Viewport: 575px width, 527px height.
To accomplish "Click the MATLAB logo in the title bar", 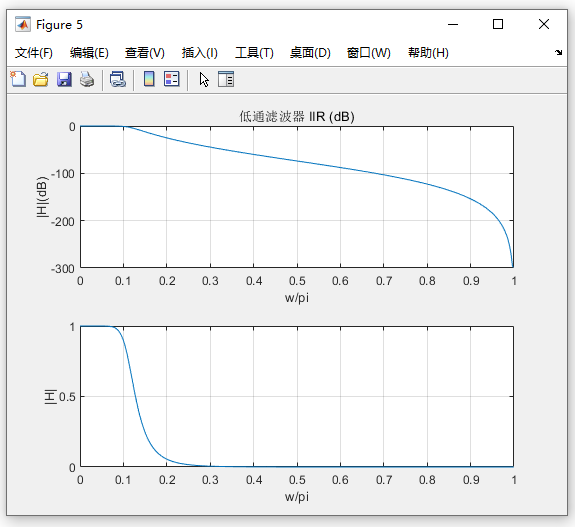I will 23,25.
